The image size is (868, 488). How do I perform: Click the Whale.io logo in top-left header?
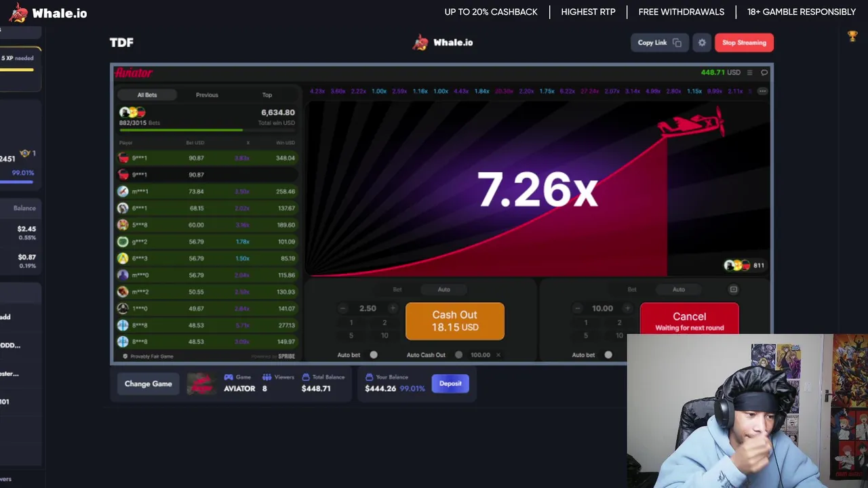coord(48,13)
